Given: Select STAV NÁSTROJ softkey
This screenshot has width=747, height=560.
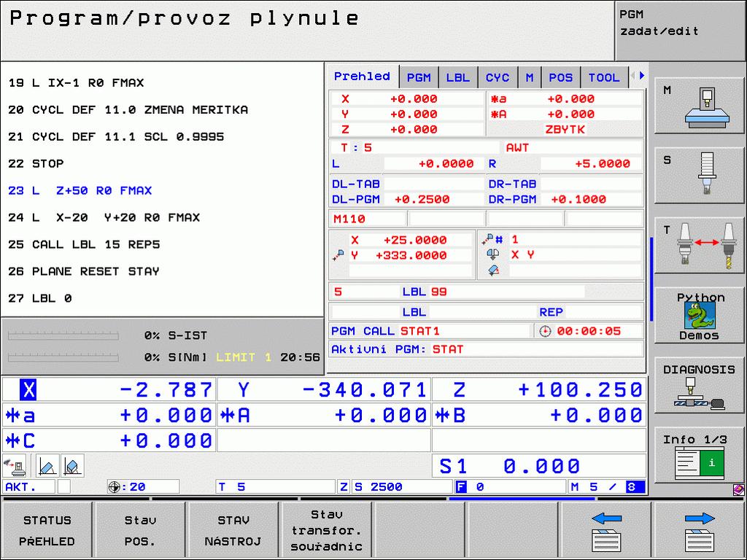Looking at the screenshot, I should 233,531.
